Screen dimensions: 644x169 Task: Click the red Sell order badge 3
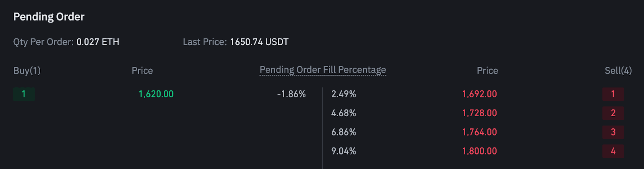(x=613, y=132)
